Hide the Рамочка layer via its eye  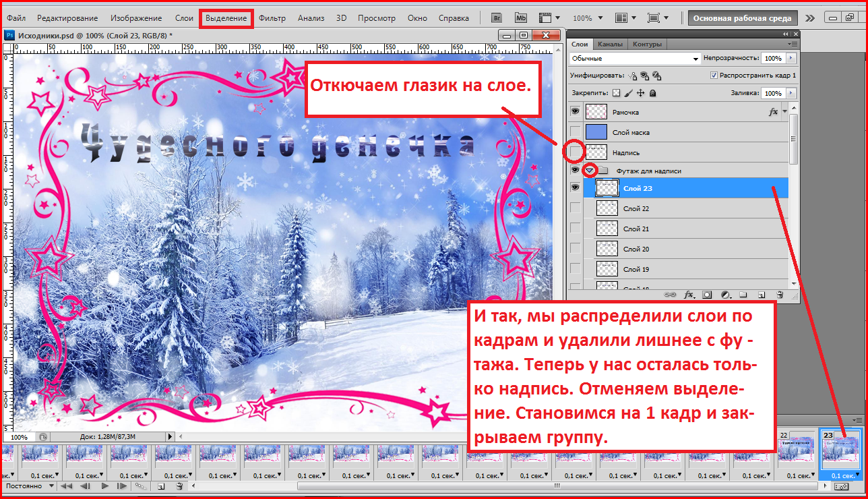(575, 112)
